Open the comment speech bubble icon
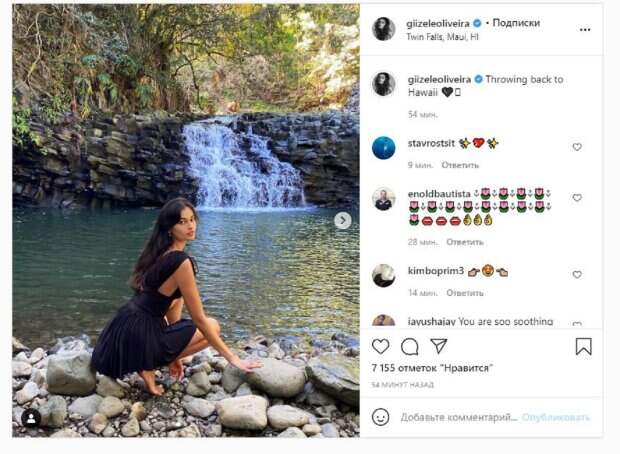Screen dimensions: 620x454 click(x=410, y=346)
